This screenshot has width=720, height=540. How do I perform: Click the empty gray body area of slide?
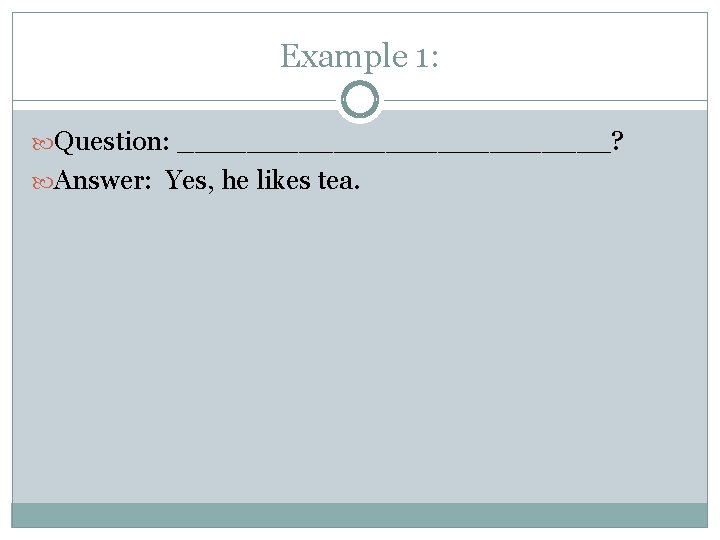[360, 350]
